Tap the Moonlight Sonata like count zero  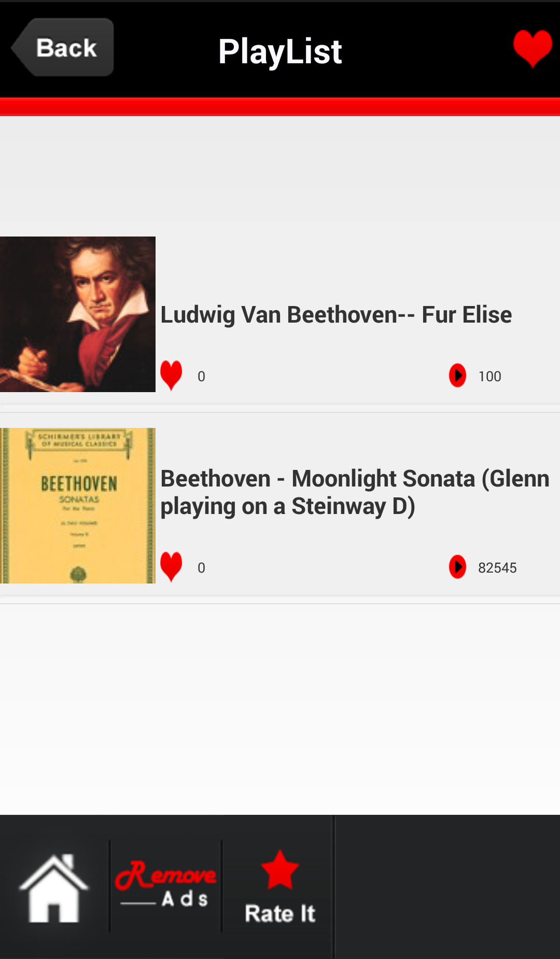(201, 567)
